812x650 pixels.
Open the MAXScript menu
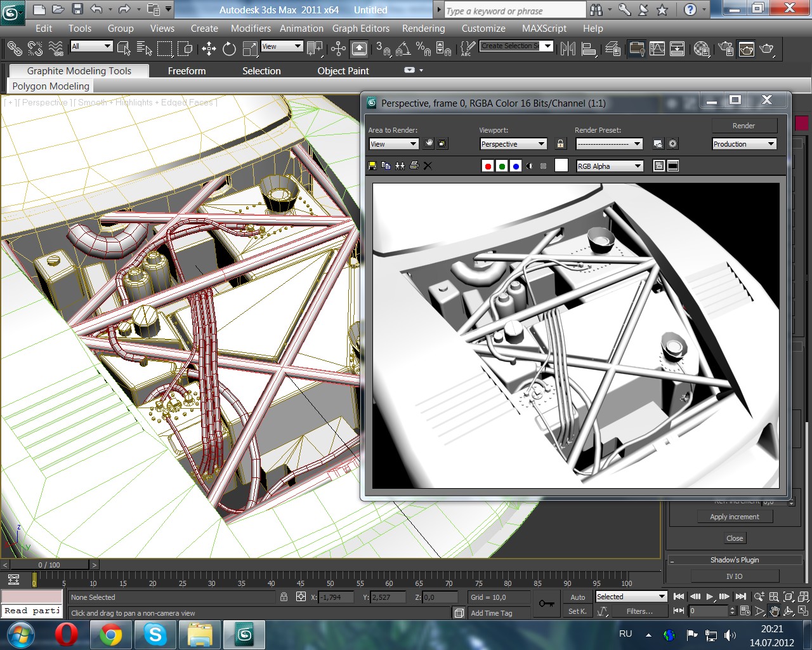tap(544, 29)
